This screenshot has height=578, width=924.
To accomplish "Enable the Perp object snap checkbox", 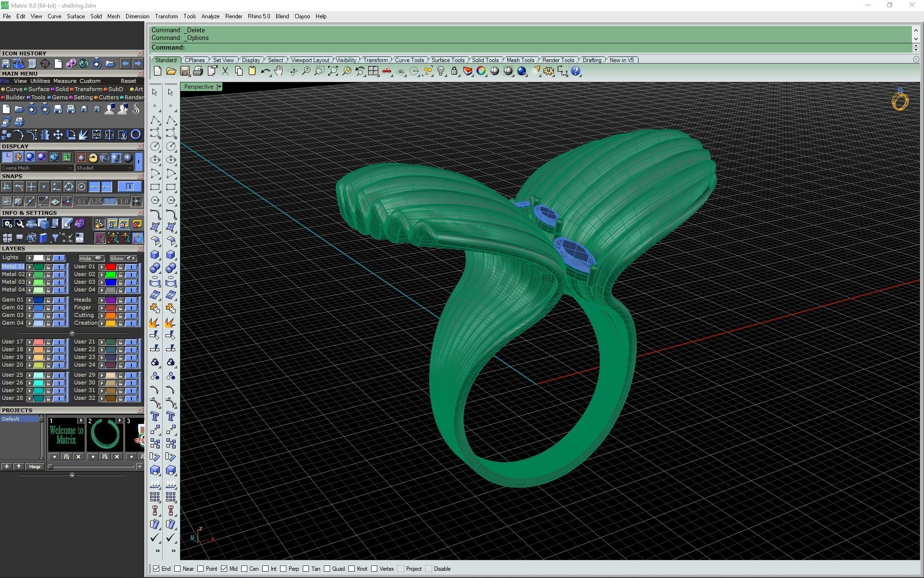I will [x=283, y=569].
